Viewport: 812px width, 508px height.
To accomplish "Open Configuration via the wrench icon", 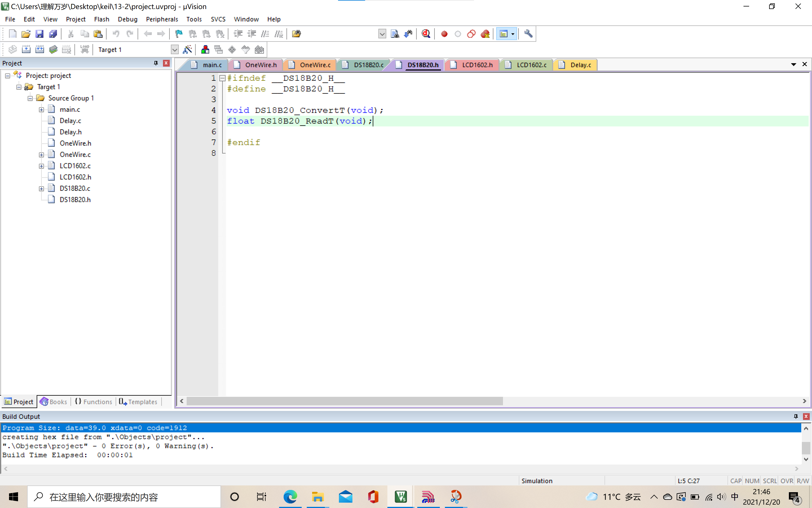I will pyautogui.click(x=528, y=34).
